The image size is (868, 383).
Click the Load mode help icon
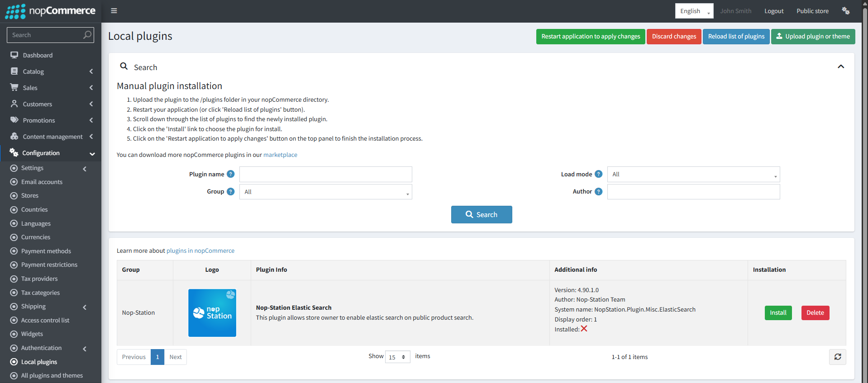[x=598, y=174]
